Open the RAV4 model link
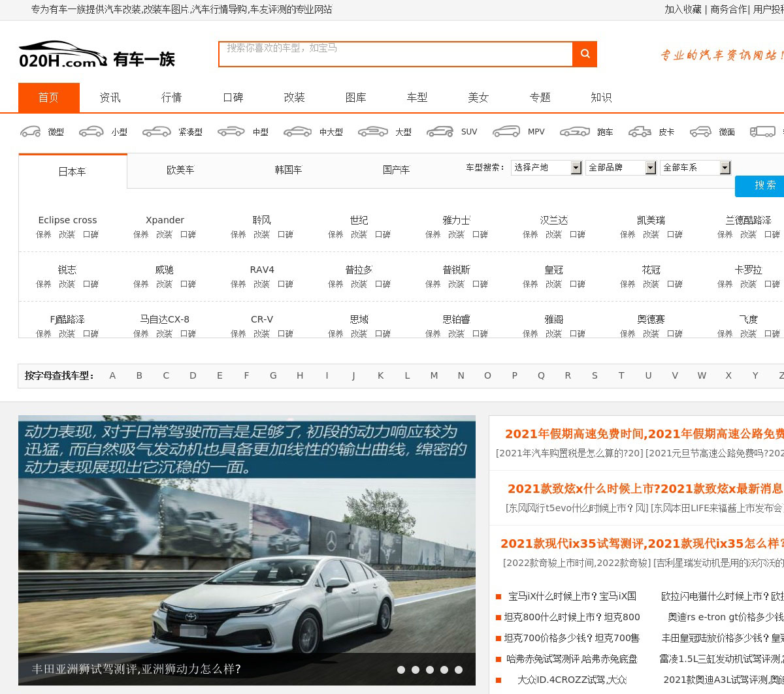 tap(262, 270)
